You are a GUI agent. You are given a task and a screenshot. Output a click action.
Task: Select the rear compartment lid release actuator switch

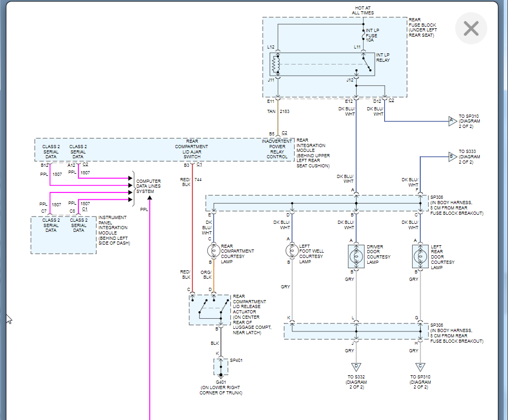coord(210,310)
